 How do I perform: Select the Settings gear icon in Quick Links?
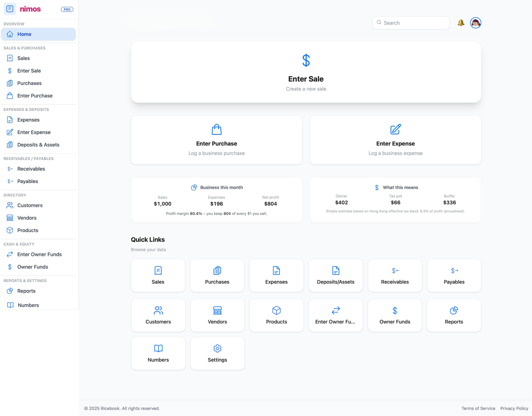tap(217, 348)
